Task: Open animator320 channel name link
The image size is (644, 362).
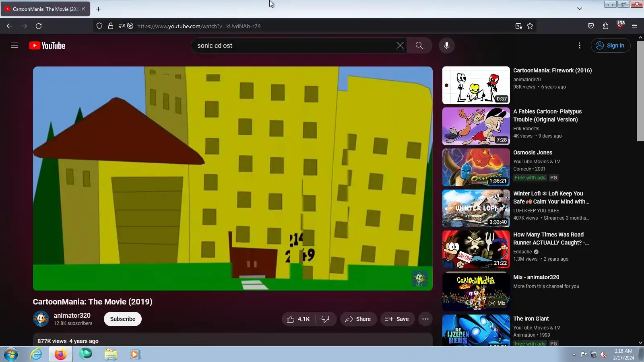Action: pos(72,315)
